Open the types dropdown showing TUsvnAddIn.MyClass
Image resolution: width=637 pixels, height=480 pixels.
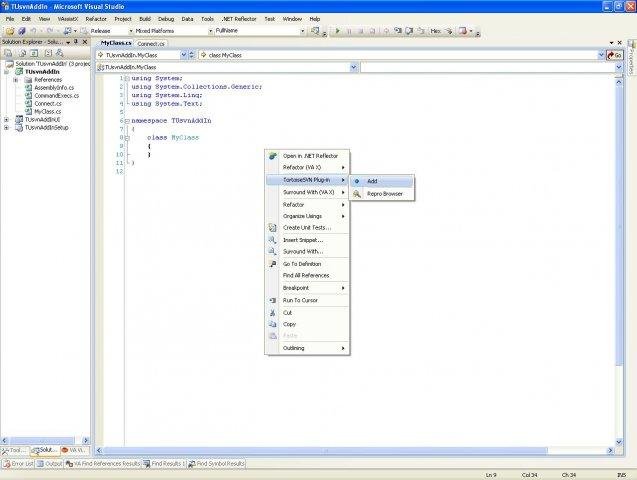(353, 67)
